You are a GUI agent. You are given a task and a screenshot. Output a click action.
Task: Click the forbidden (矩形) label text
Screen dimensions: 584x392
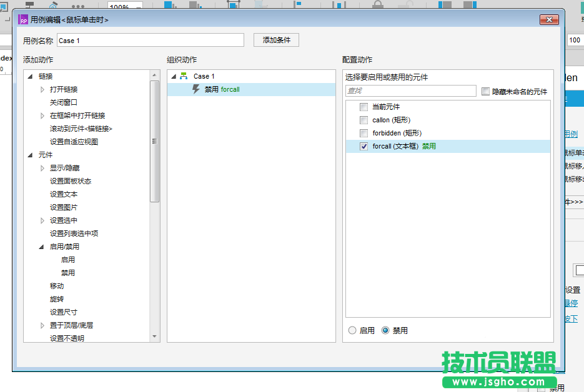coord(397,133)
